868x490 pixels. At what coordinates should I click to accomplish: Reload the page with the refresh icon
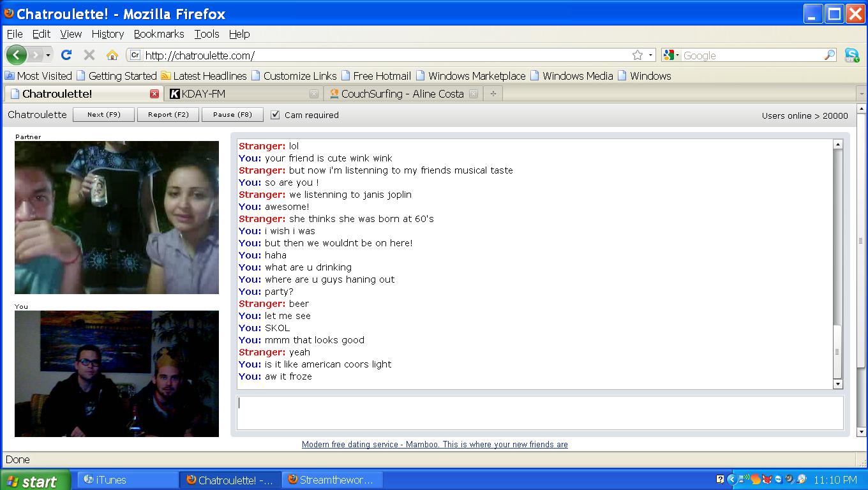coord(66,55)
